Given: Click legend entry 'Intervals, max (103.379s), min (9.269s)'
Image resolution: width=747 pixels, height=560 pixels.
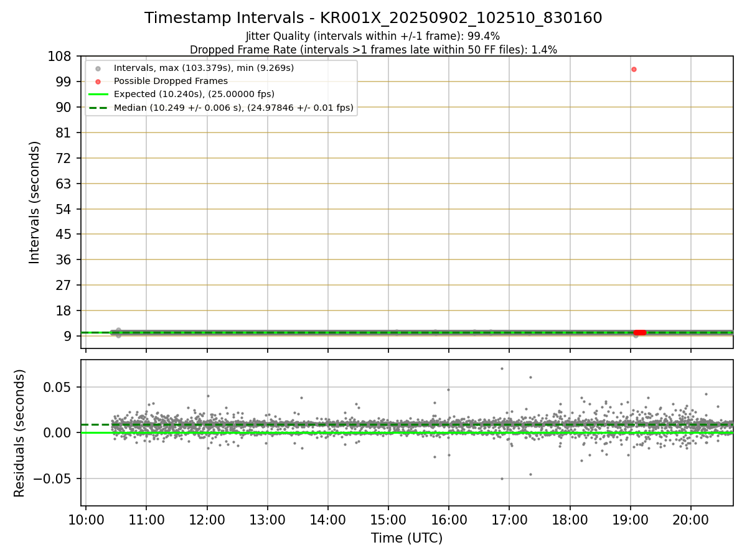Looking at the screenshot, I should pos(204,67).
